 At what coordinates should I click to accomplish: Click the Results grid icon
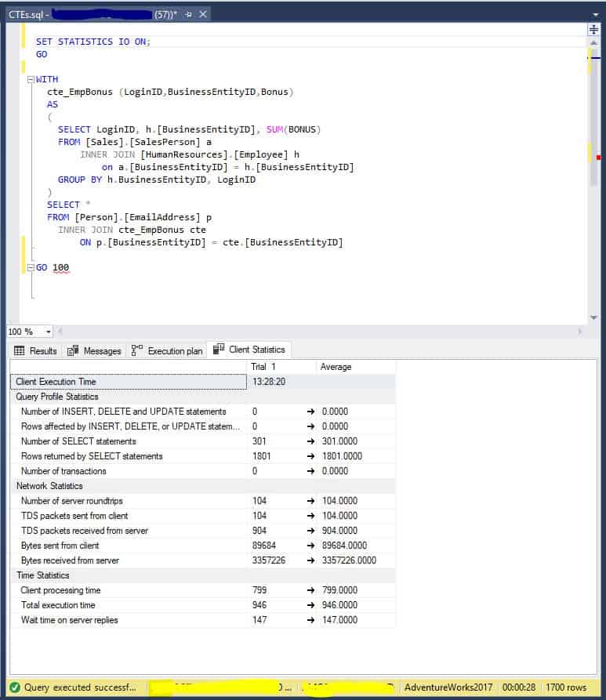[x=19, y=350]
